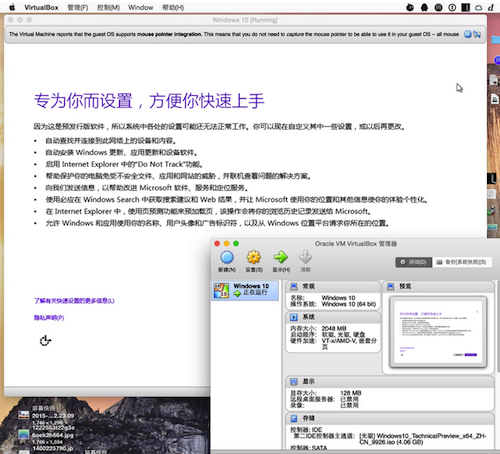Viewport: 500px width, 454px height.
Task: Click the Windows 10 [Running] window title
Action: pos(245,20)
